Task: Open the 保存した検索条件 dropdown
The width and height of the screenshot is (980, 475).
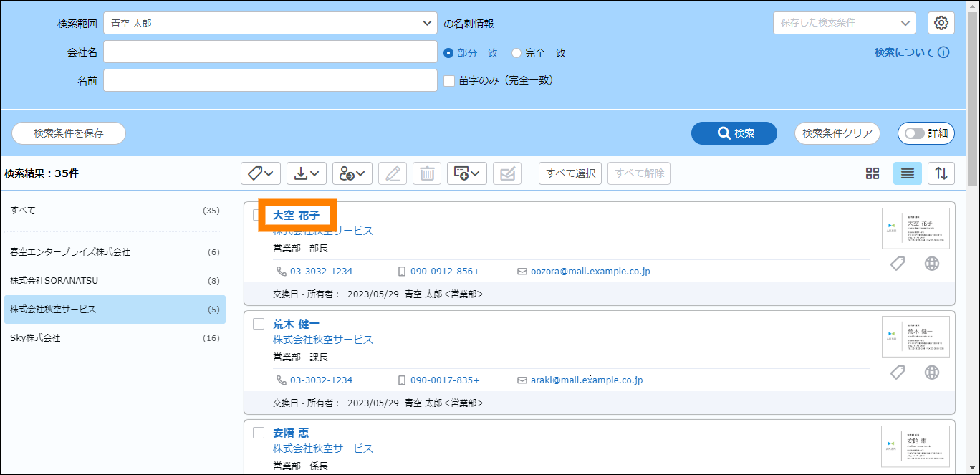Action: tap(844, 23)
